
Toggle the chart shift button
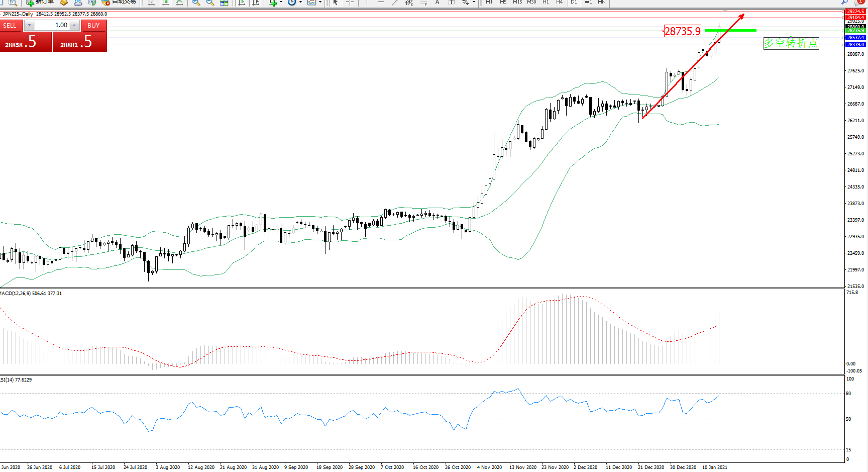(256, 3)
